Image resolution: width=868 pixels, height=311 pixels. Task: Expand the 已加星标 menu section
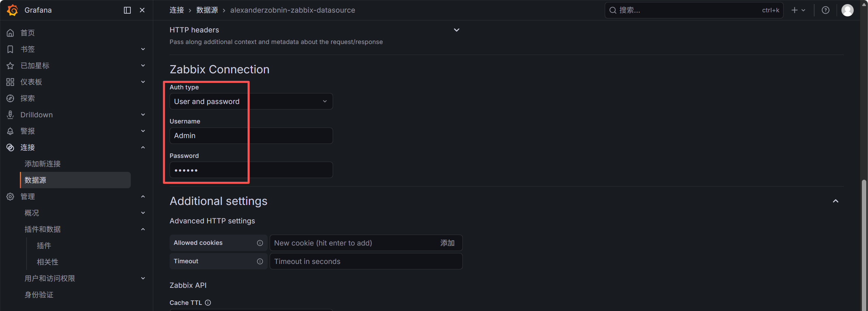pos(143,65)
